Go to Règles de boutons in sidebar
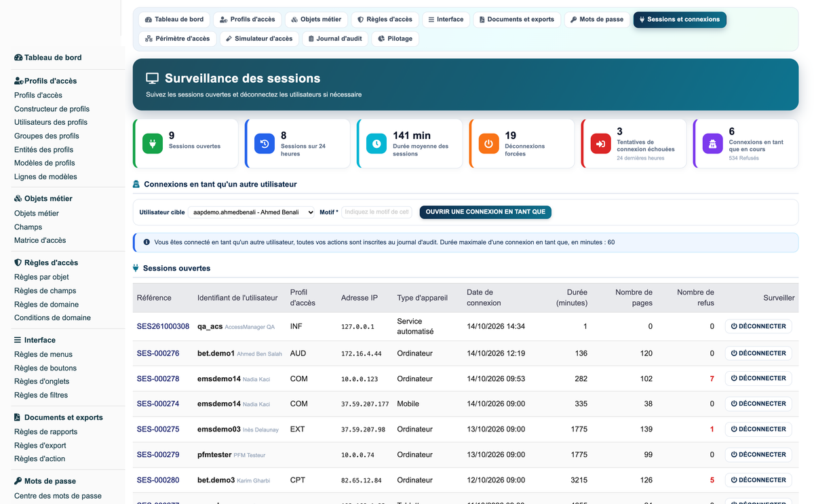The height and width of the screenshot is (504, 814). point(45,368)
